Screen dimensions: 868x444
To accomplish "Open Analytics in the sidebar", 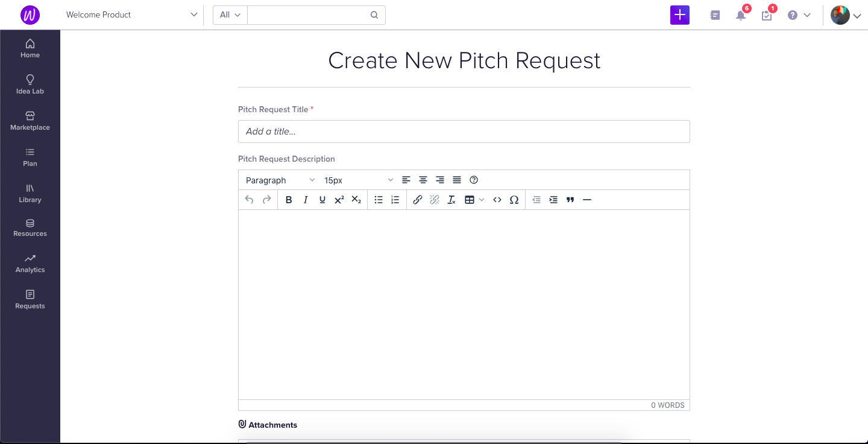I will pos(30,264).
